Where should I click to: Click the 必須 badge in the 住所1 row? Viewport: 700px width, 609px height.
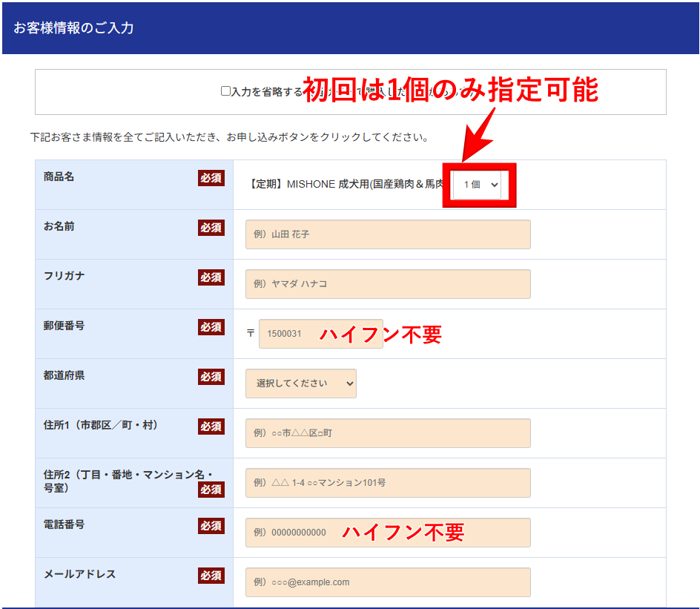click(211, 427)
